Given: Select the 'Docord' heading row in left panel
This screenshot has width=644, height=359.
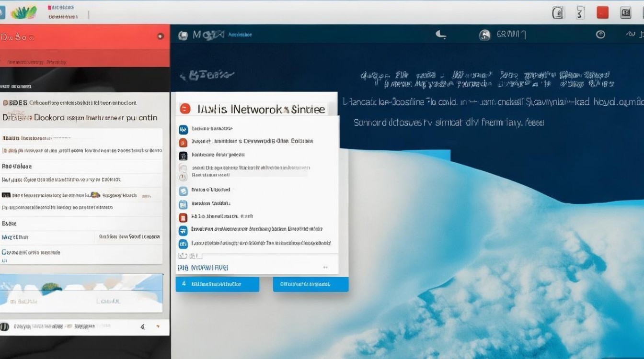Looking at the screenshot, I should [x=80, y=117].
